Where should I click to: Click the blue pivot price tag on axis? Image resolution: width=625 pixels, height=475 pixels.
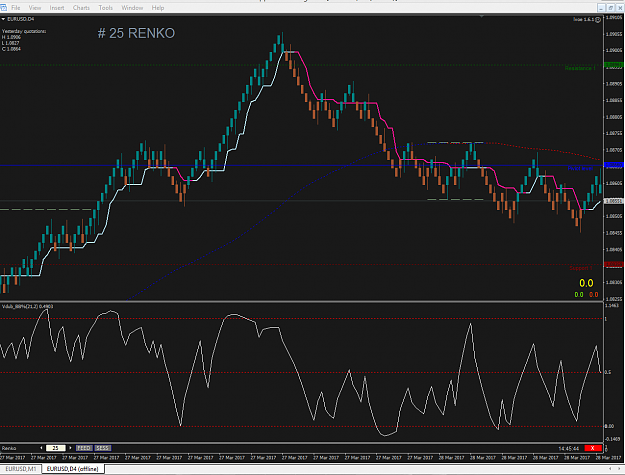tap(614, 165)
